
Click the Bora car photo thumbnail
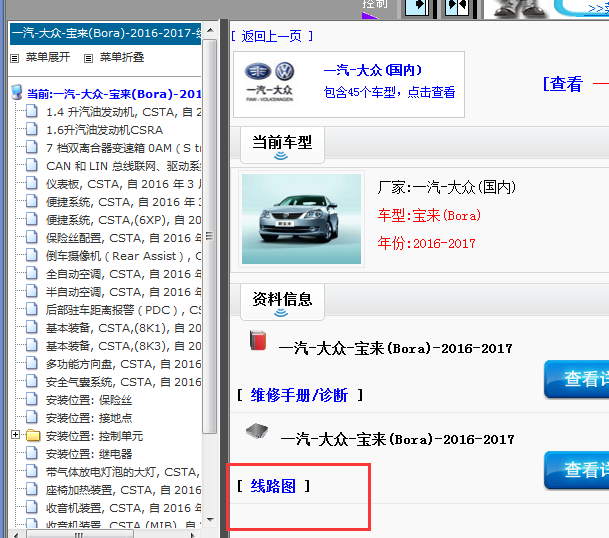tap(301, 219)
